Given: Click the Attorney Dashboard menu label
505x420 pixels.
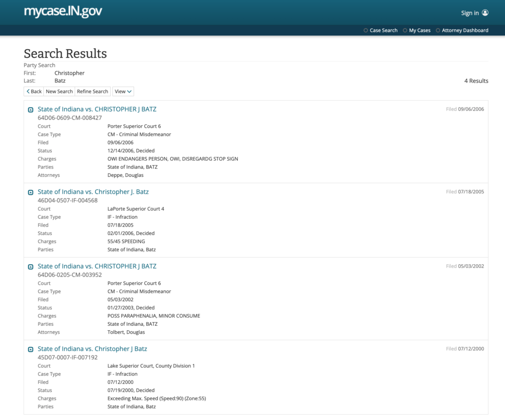Looking at the screenshot, I should pos(465,31).
